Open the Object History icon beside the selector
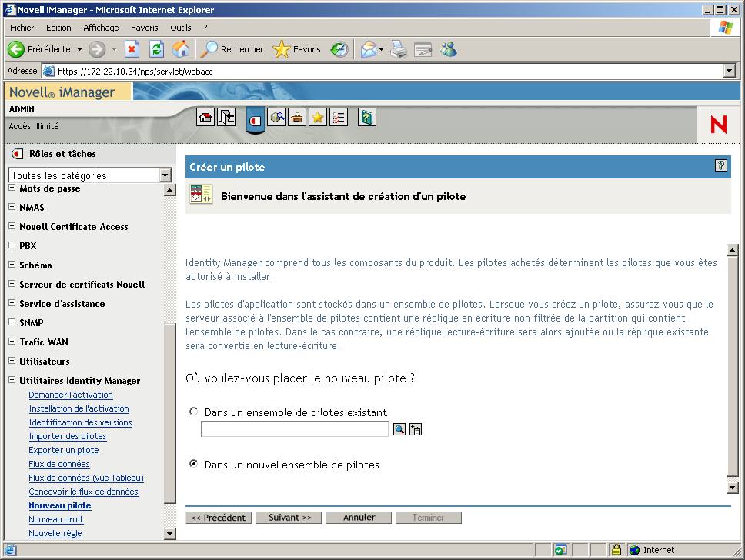The width and height of the screenshot is (745, 560). coord(415,429)
